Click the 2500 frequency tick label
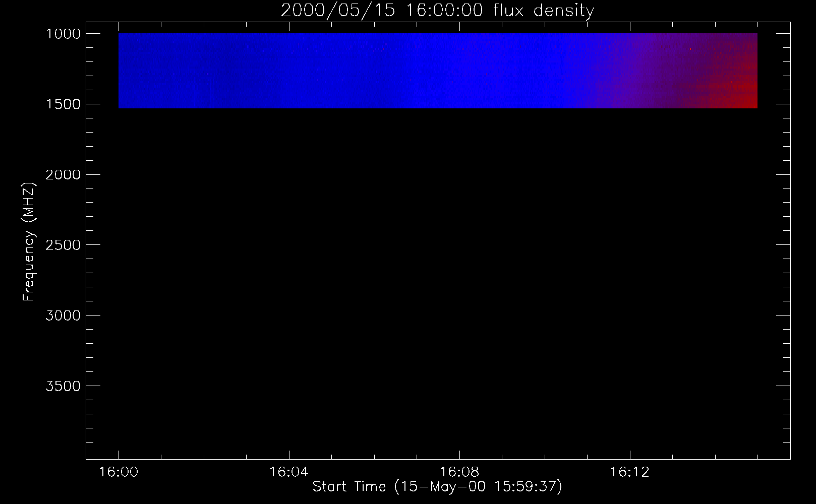This screenshot has height=504, width=816. pyautogui.click(x=63, y=245)
